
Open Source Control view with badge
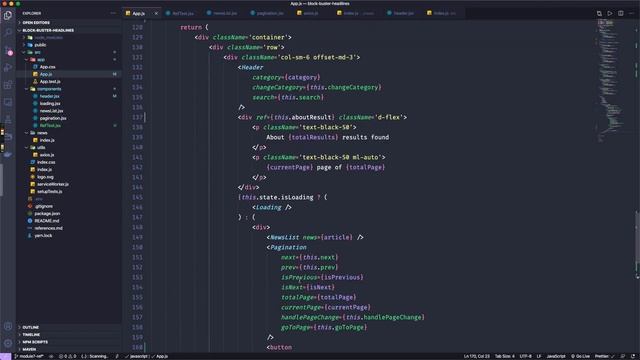8,51
